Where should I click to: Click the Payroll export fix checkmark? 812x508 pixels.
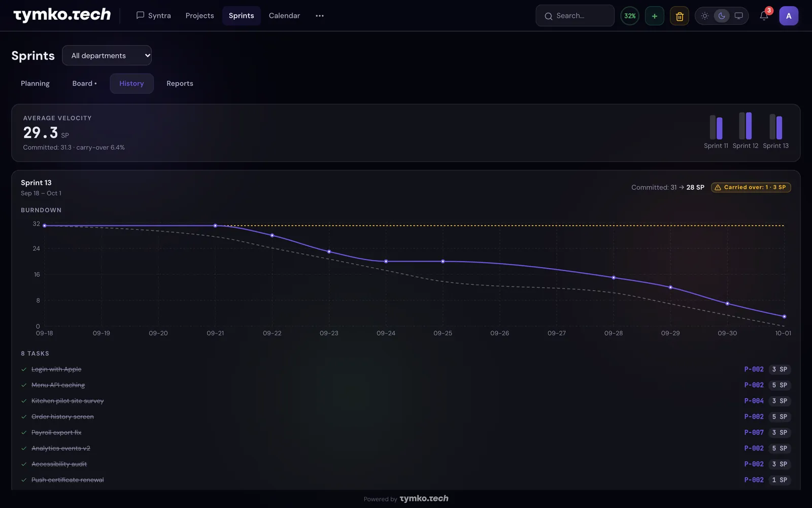coord(24,432)
